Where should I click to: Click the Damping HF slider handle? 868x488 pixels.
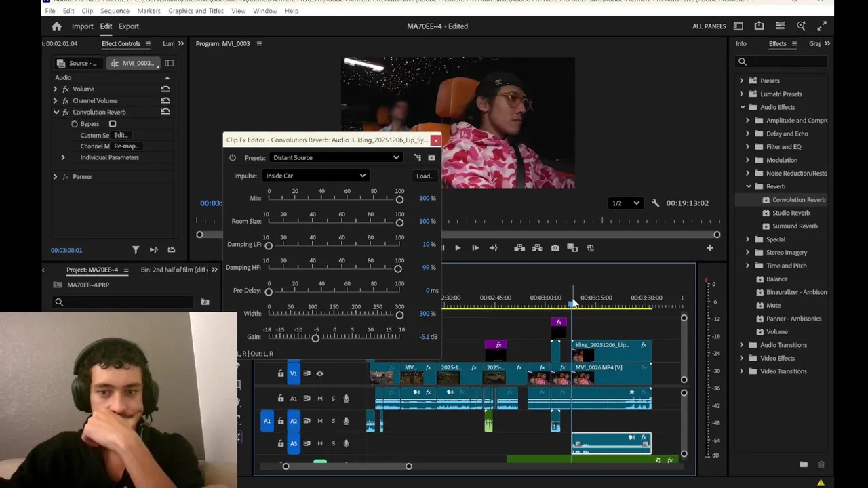(398, 268)
